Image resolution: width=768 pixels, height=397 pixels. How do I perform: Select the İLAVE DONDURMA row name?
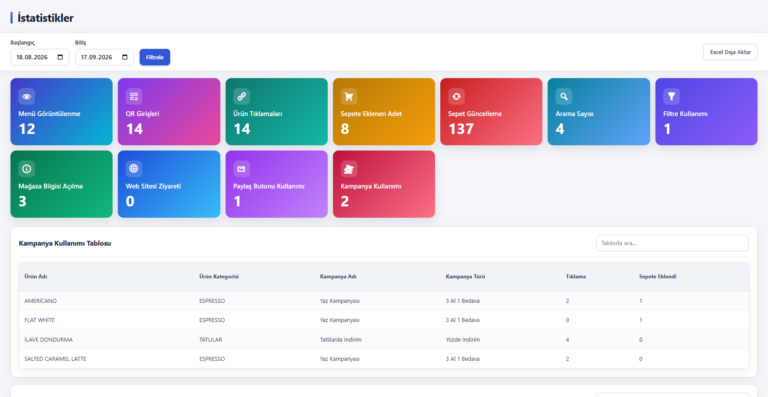(48, 340)
